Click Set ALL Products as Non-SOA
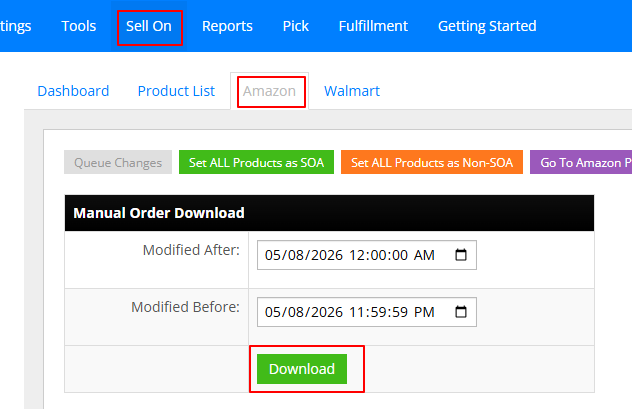The image size is (632, 409). (432, 162)
